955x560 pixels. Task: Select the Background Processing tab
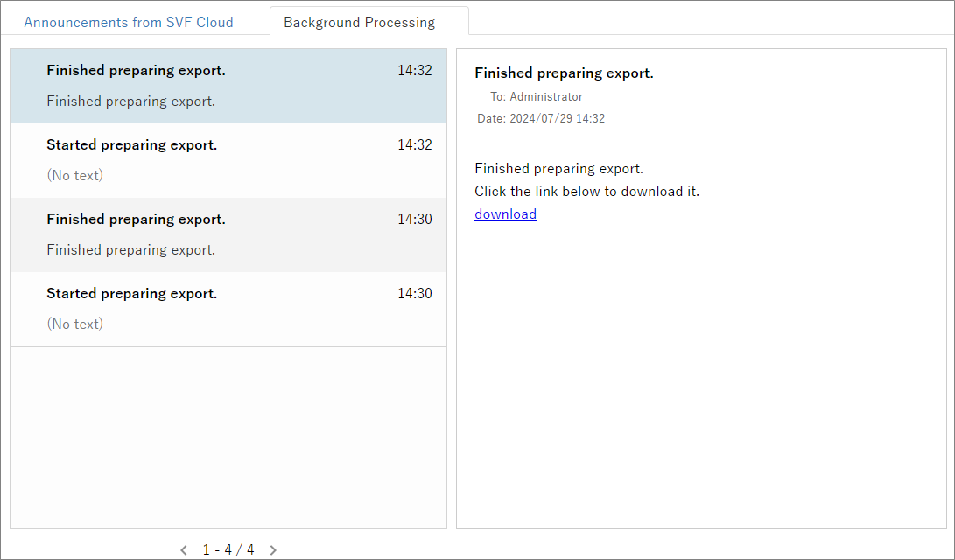coord(359,22)
